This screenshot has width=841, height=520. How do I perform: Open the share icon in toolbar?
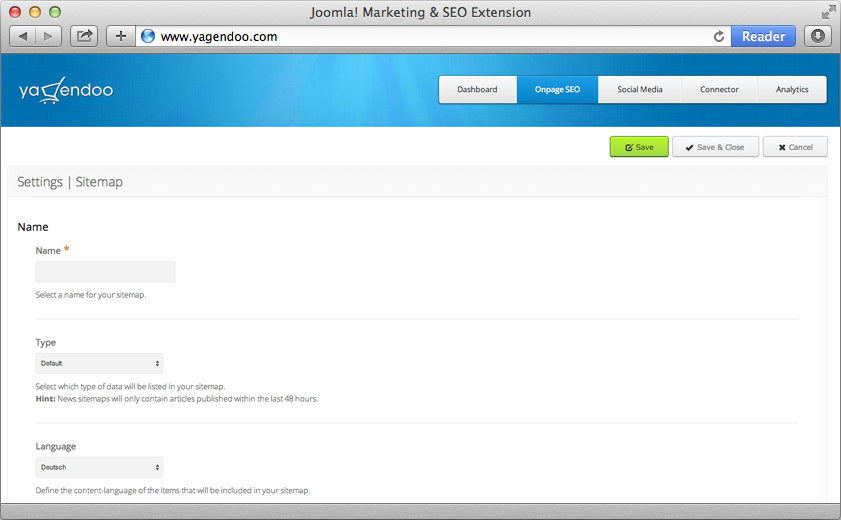84,36
